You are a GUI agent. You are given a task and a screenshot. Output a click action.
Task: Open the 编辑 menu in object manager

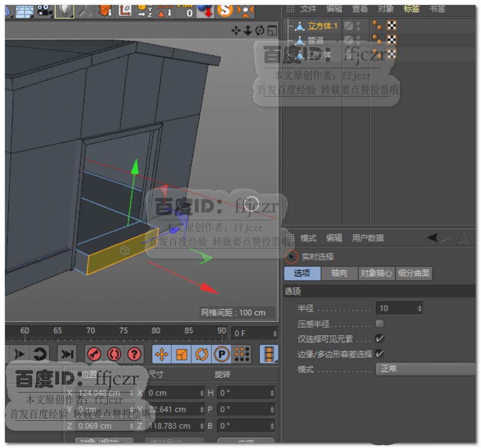(334, 9)
